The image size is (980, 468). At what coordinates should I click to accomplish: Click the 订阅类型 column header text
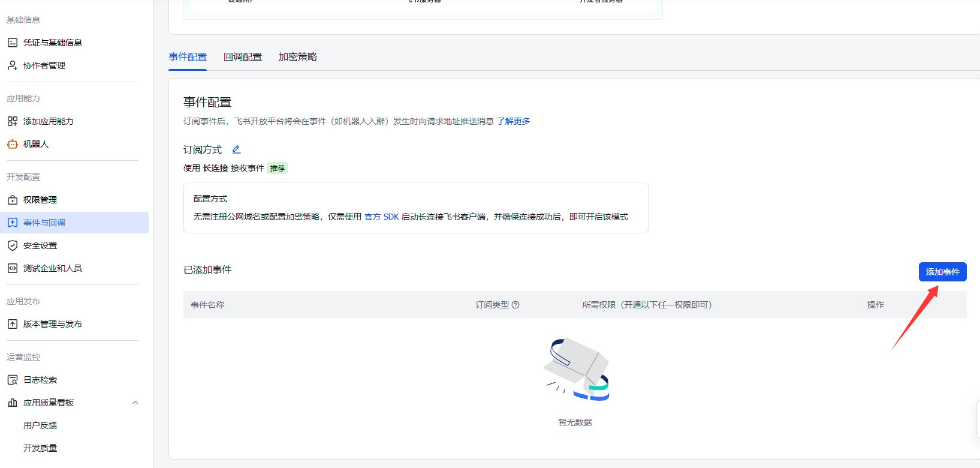(x=492, y=305)
